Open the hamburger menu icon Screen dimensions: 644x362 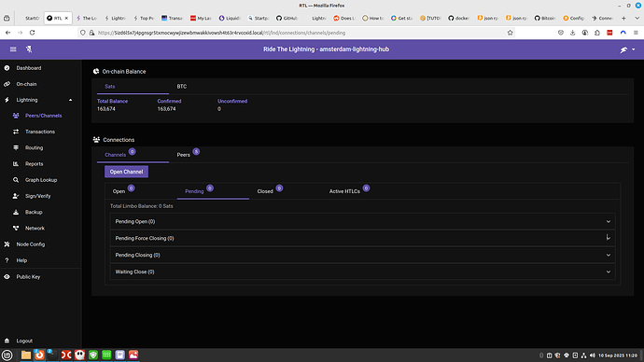click(x=13, y=49)
